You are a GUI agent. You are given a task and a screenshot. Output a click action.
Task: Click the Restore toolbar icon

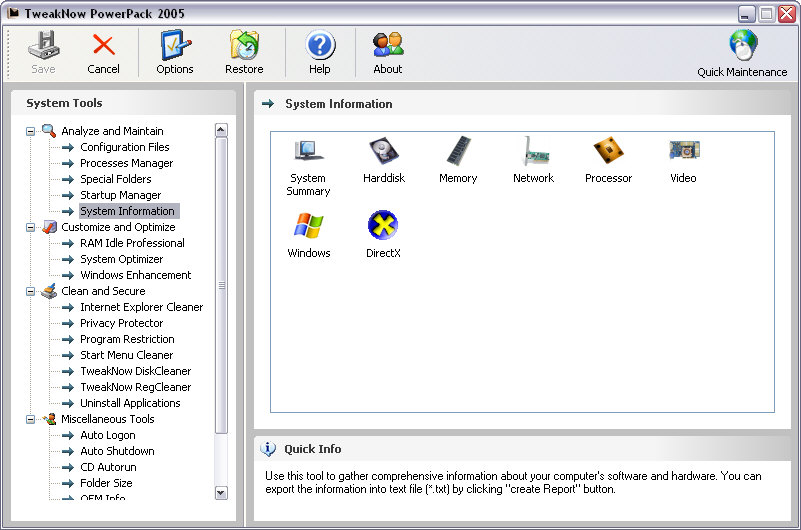[x=244, y=45]
